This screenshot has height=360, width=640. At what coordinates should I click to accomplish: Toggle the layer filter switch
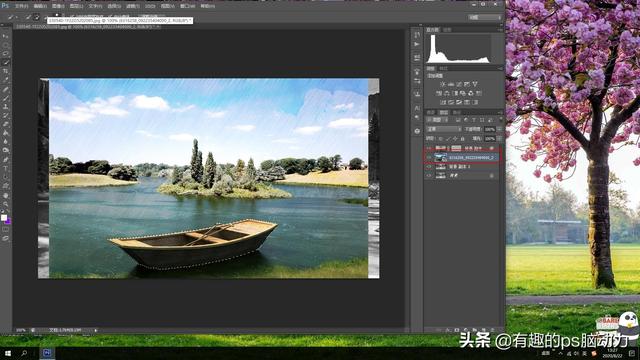[501, 120]
